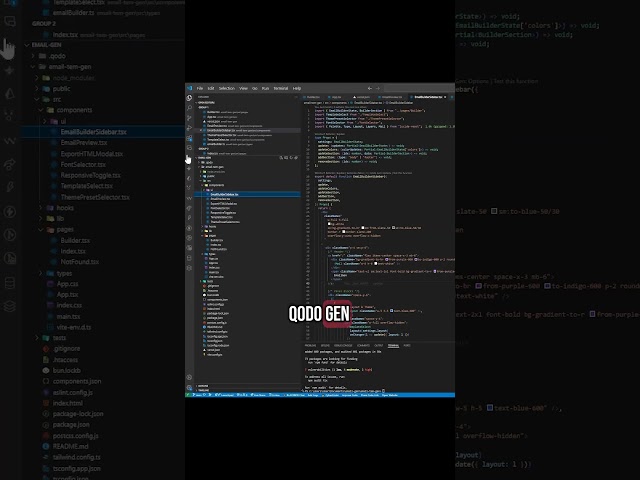Image resolution: width=640 pixels, height=480 pixels.
Task: Open the File menu in VS Code
Action: pyautogui.click(x=200, y=88)
